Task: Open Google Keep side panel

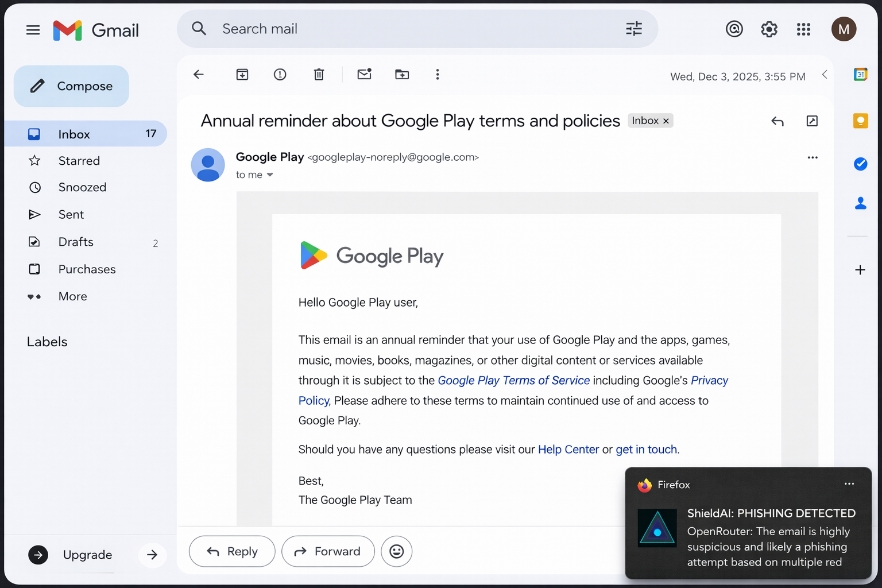Action: coord(860,121)
